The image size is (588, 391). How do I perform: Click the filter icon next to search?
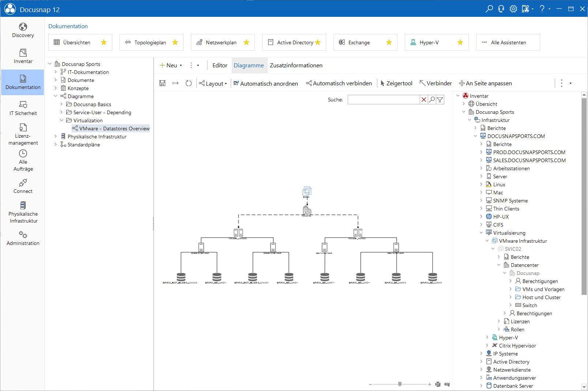440,100
